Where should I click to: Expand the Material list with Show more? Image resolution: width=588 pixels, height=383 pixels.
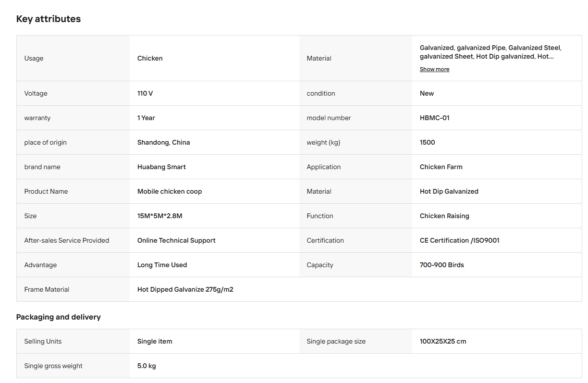434,69
